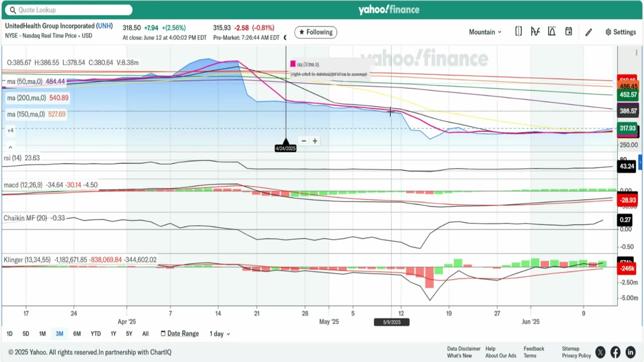Click the -246k Klinger value label
This screenshot has height=362, width=644.
tap(627, 268)
